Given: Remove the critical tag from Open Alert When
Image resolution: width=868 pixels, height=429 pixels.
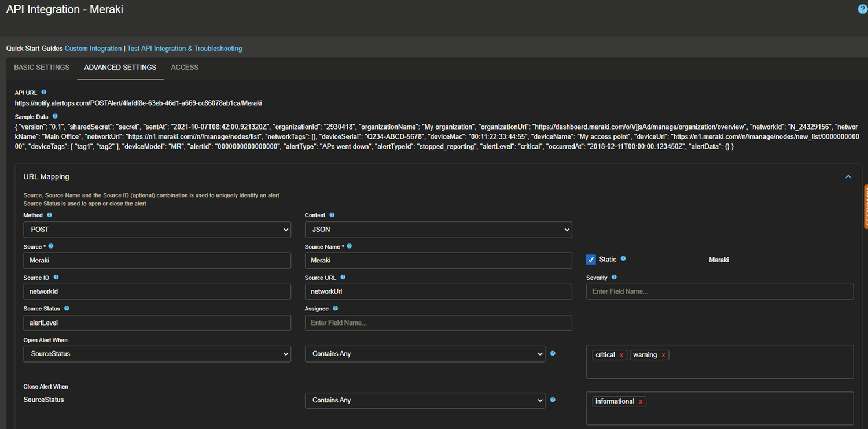Looking at the screenshot, I should (x=622, y=354).
